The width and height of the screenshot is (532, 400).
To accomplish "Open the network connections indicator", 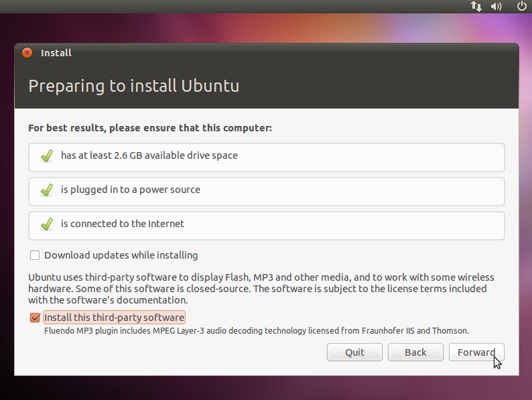I will (476, 6).
